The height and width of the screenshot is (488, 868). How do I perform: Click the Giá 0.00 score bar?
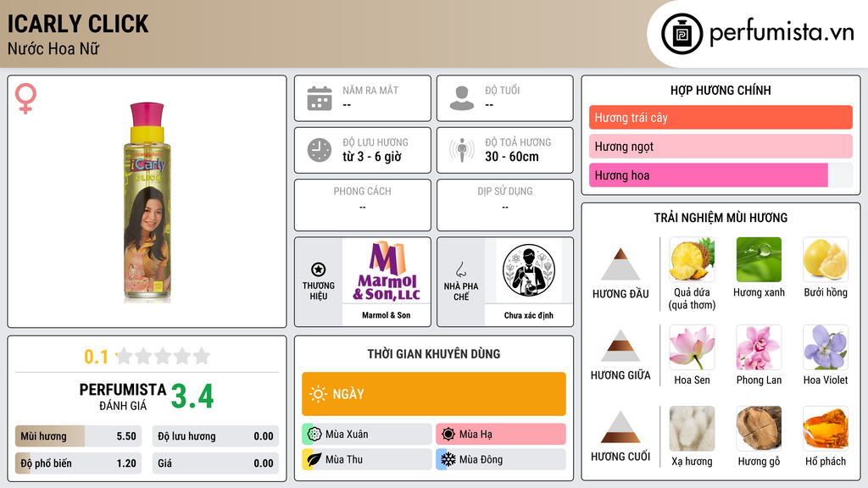click(215, 463)
